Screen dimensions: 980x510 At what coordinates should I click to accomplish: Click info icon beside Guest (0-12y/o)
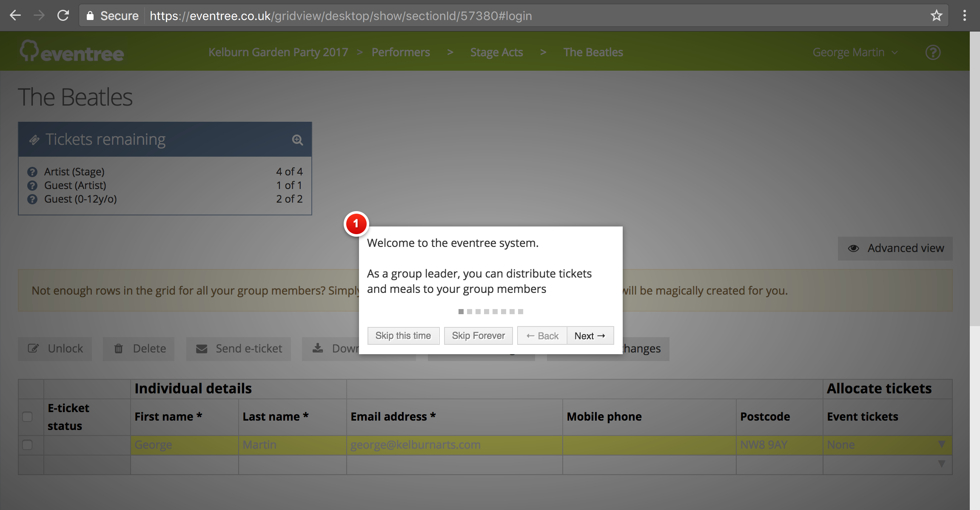[x=32, y=199]
